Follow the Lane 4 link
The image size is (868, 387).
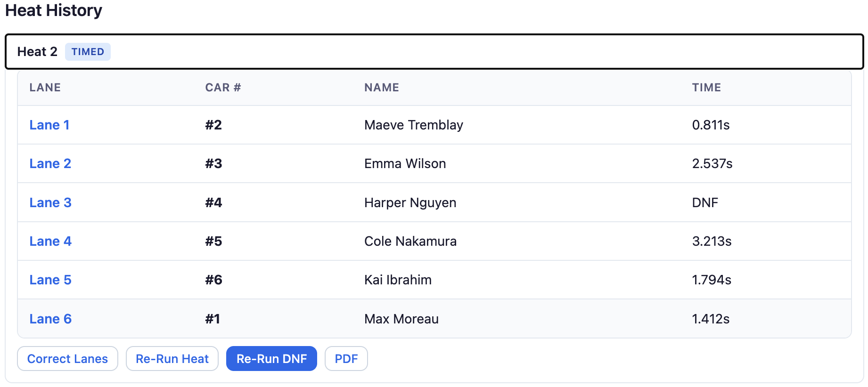(x=50, y=242)
